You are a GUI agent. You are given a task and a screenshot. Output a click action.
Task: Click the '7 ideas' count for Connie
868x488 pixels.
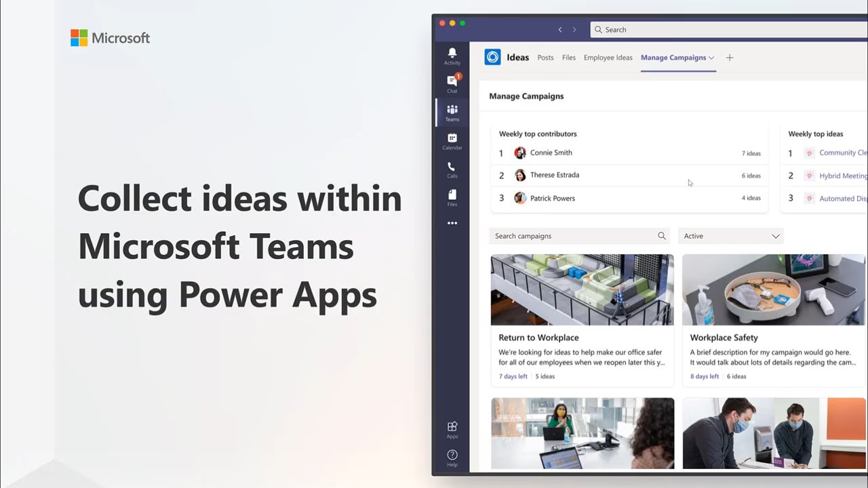tap(751, 154)
